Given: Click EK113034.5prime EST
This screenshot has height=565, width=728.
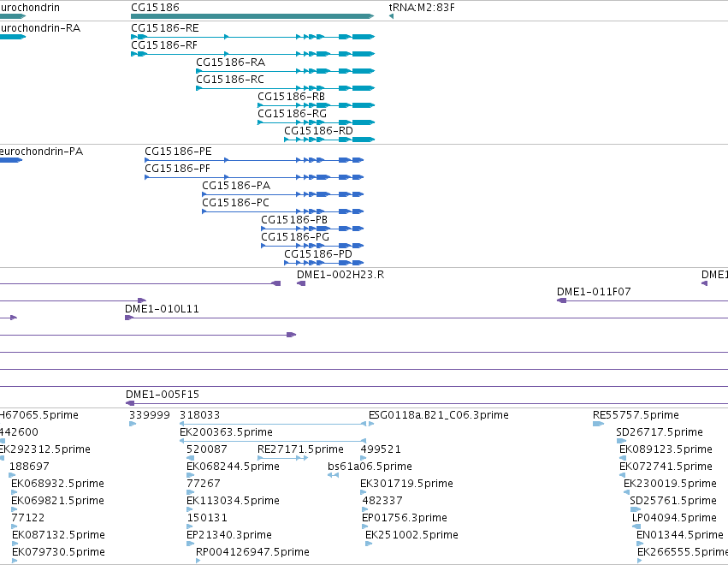Looking at the screenshot, I should 233,502.
